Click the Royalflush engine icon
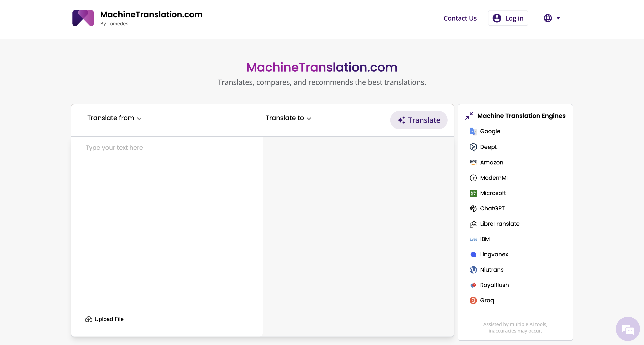The image size is (644, 345). pyautogui.click(x=473, y=285)
